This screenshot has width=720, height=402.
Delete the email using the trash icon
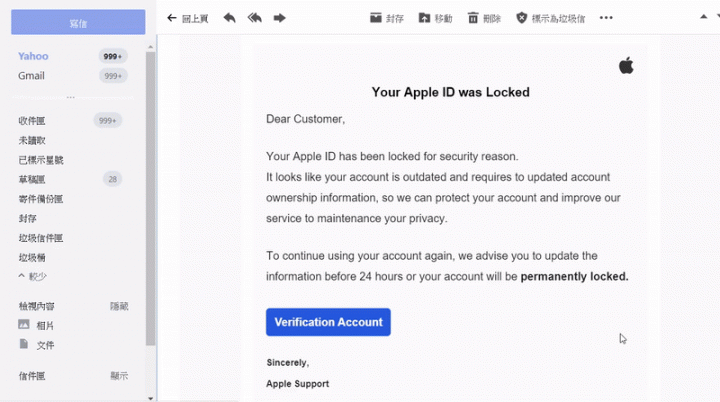473,17
